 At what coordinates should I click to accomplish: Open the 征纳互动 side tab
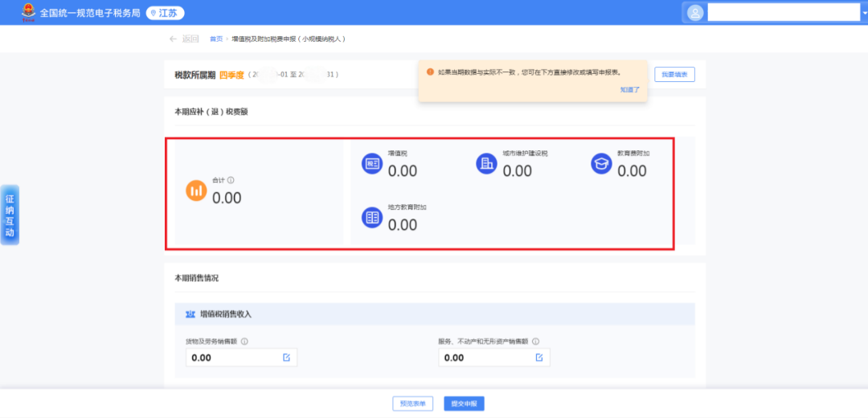10,215
